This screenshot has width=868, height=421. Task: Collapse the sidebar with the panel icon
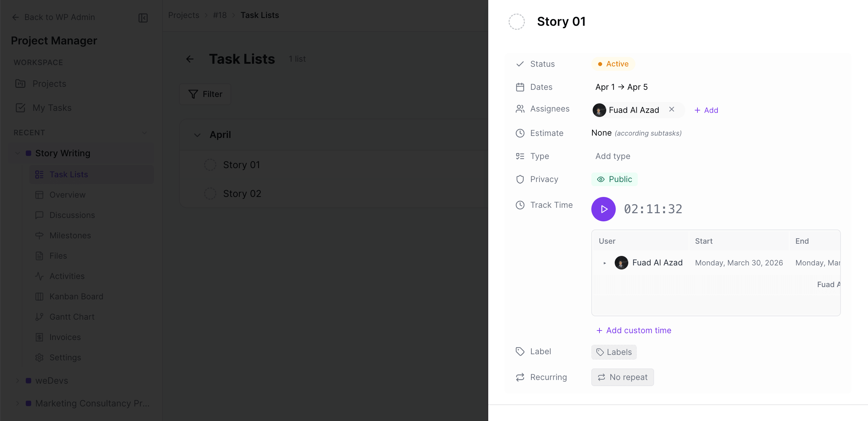click(x=143, y=18)
